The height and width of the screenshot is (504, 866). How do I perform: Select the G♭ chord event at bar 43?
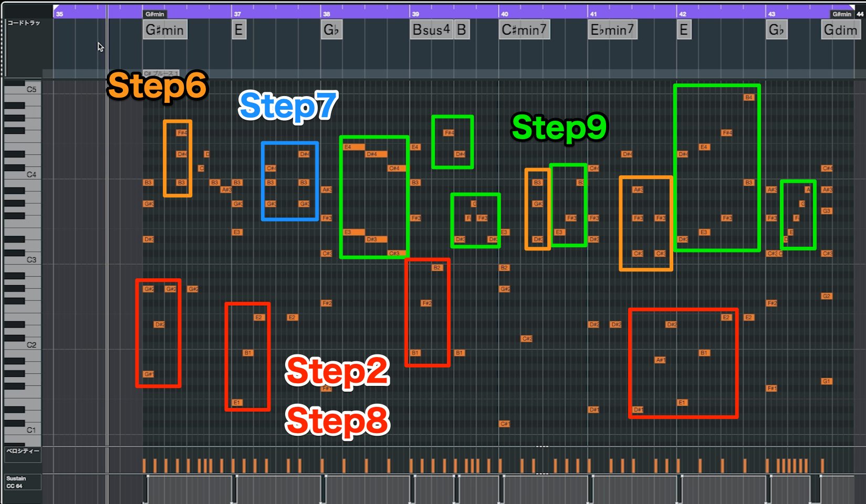776,30
